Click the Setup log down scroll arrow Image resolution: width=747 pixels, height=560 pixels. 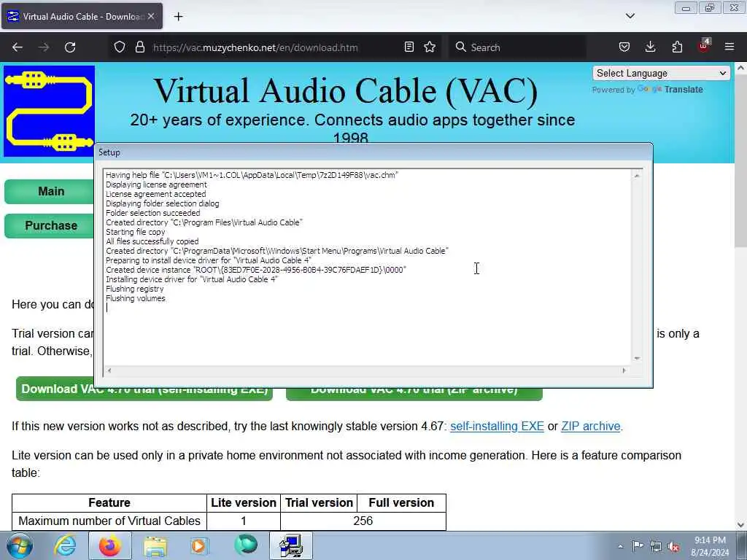coord(637,358)
